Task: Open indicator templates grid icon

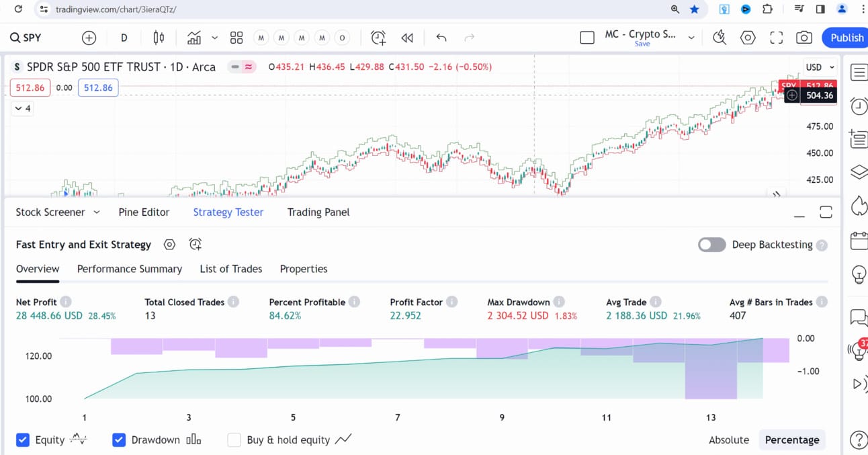Action: [x=236, y=38]
